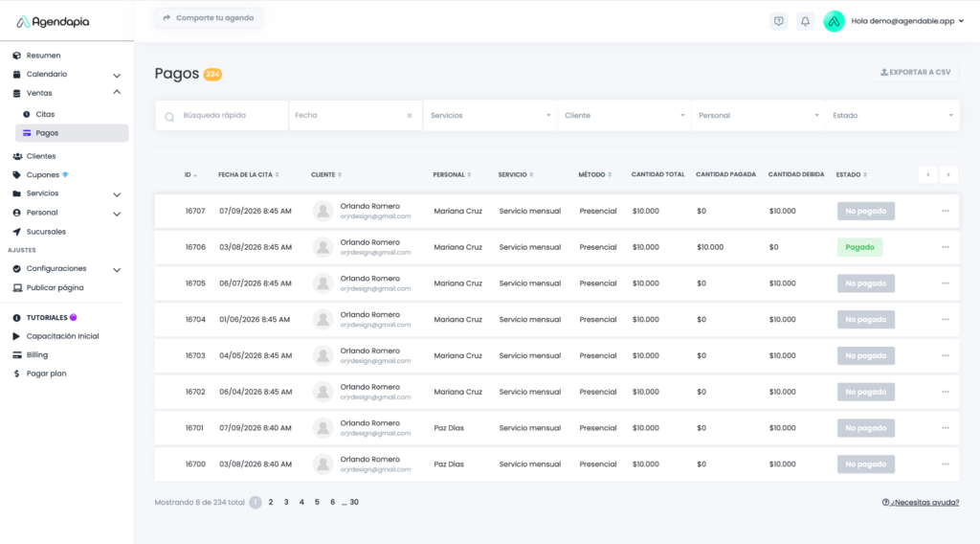
Task: Open Clientes in the sidebar
Action: click(x=41, y=156)
